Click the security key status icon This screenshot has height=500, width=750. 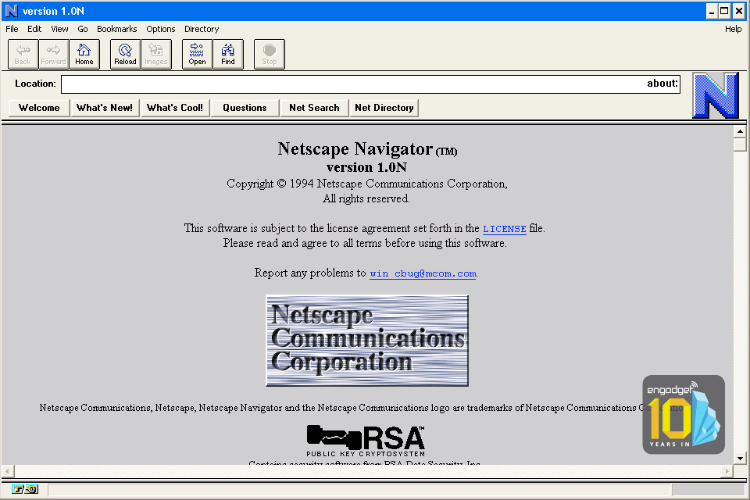pos(25,489)
